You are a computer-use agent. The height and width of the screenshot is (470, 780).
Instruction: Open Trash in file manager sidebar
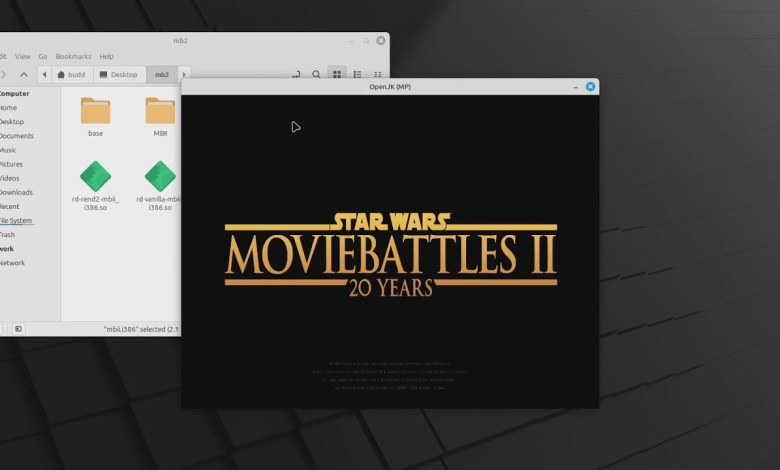[7, 234]
